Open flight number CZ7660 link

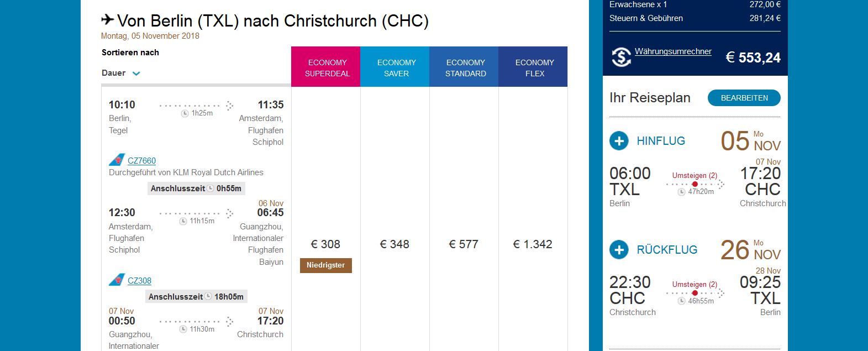coord(141,160)
